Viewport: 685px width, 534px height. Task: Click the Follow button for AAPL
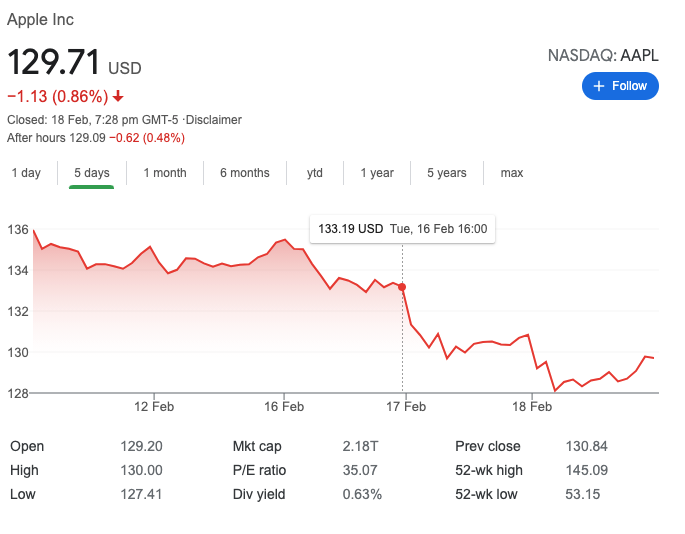(x=620, y=86)
